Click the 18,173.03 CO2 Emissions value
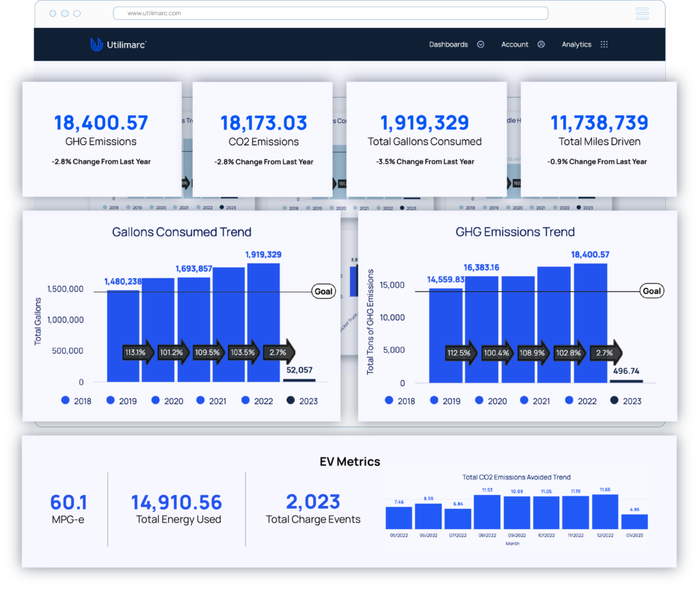The image size is (700, 590). point(263,123)
